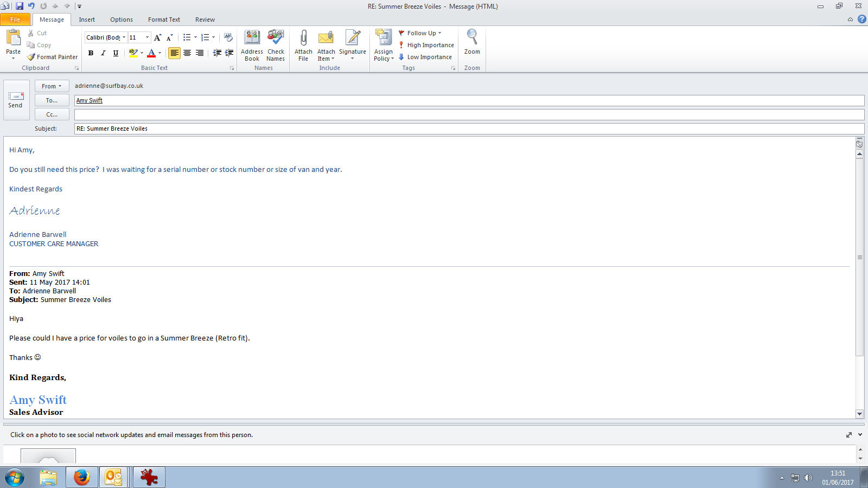Open the font name dropdown
Image resolution: width=868 pixels, height=488 pixels.
(x=124, y=37)
